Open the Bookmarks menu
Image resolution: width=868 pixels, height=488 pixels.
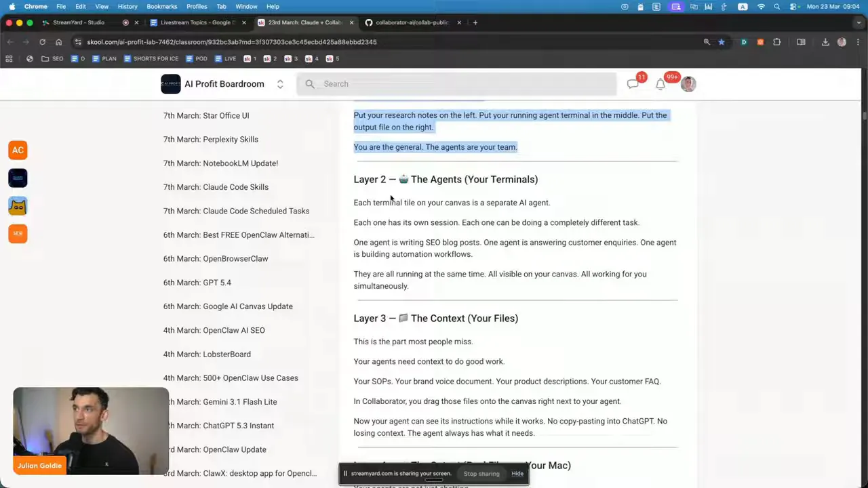(x=161, y=7)
